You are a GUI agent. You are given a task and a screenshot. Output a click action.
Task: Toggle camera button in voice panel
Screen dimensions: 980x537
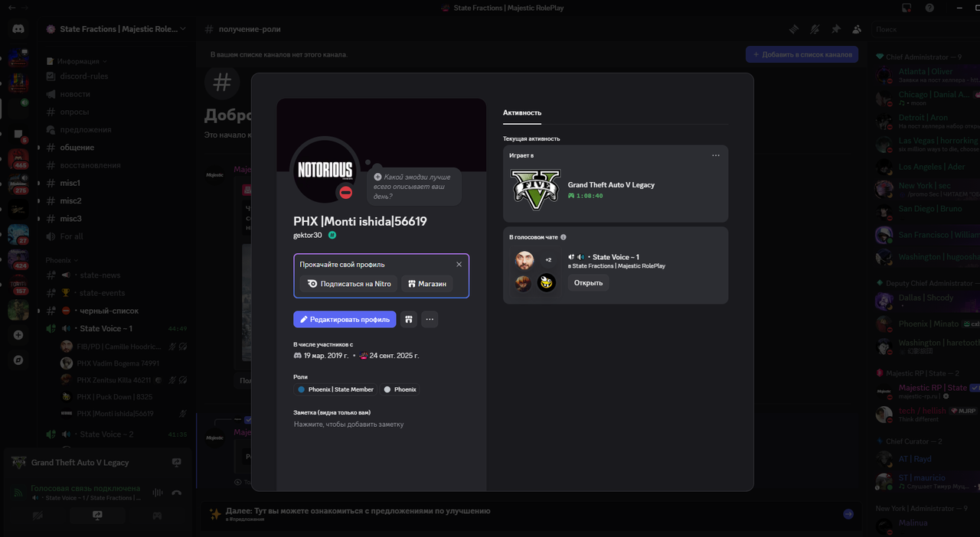pos(38,516)
